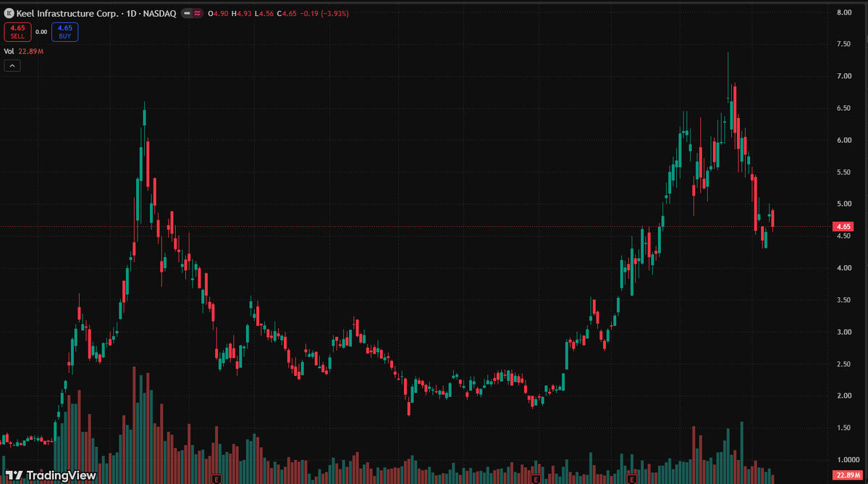Click the 3.50 price axis label

tap(844, 300)
